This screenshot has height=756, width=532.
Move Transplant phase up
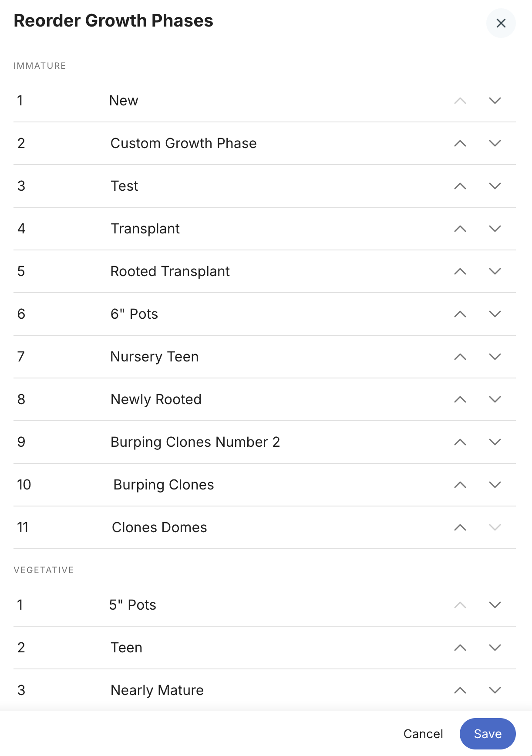click(x=460, y=229)
